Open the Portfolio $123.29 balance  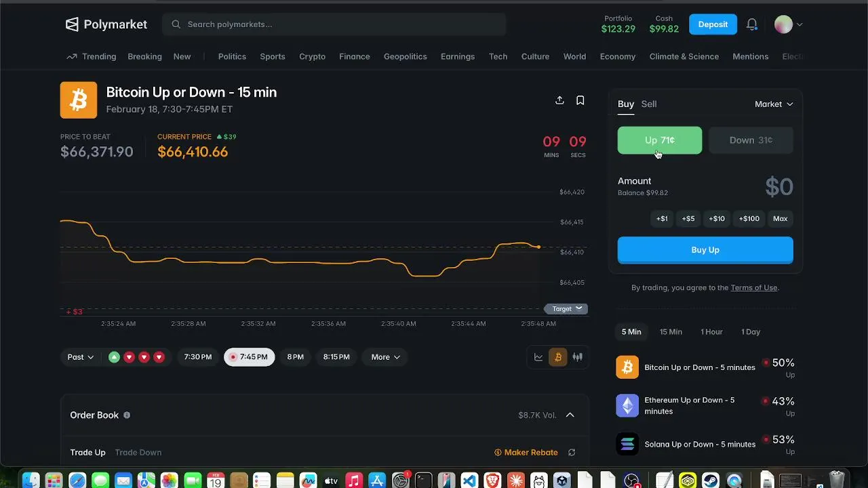pos(618,24)
